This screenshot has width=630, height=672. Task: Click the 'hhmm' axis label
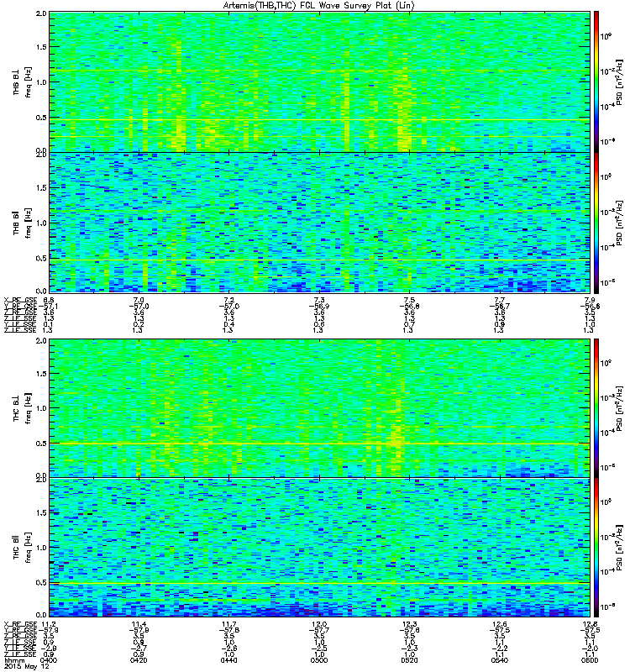pyautogui.click(x=13, y=660)
